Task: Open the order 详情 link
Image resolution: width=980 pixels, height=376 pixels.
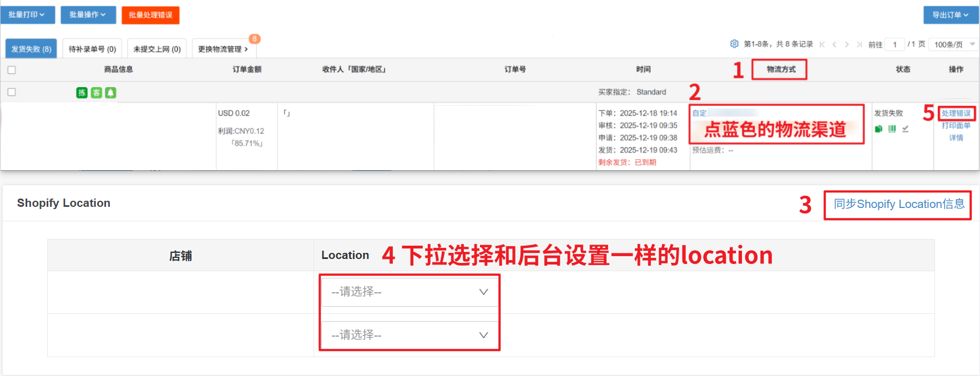Action: pyautogui.click(x=956, y=138)
